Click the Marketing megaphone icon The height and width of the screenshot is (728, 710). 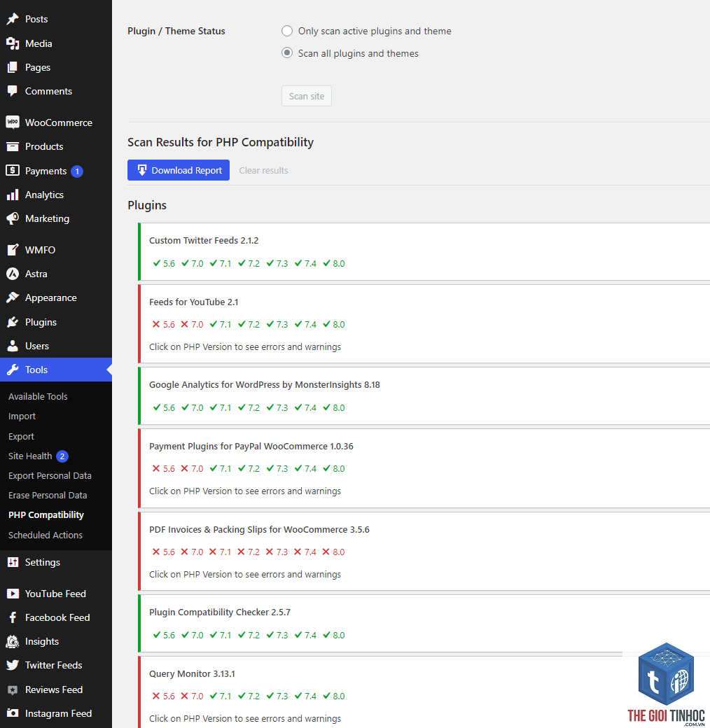(x=13, y=218)
